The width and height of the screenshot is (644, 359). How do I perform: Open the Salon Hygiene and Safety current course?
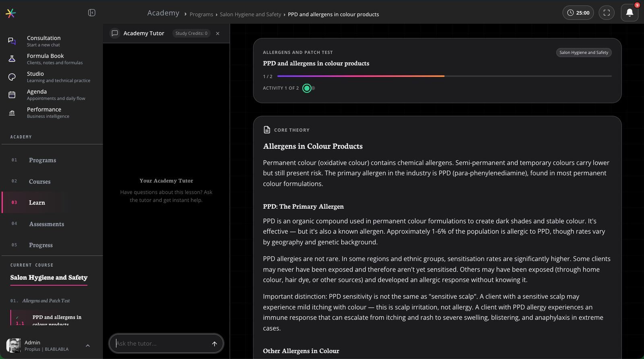coord(49,277)
